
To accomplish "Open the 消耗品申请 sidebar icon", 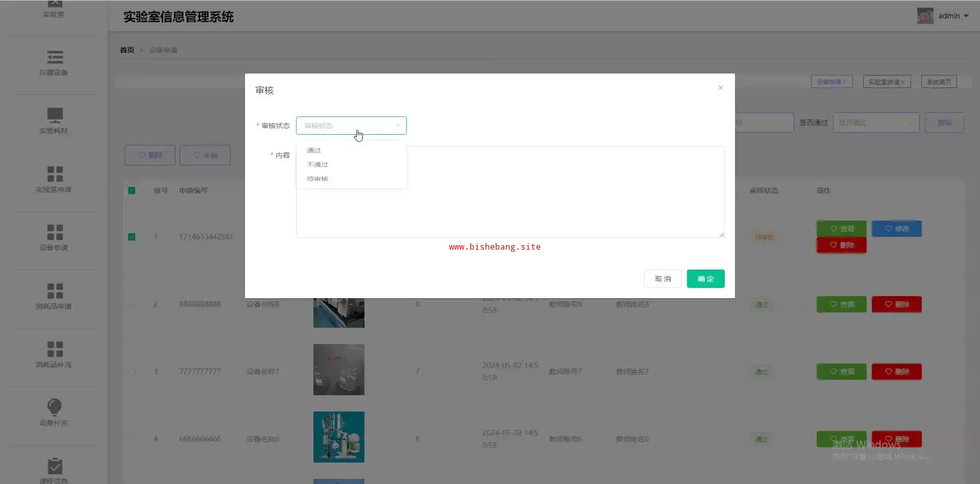I will coord(55,291).
